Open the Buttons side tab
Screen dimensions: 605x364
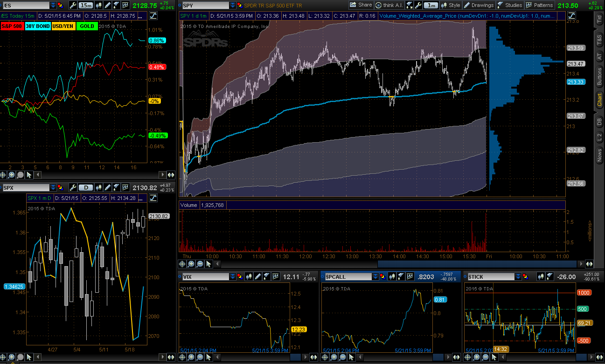pos(599,76)
